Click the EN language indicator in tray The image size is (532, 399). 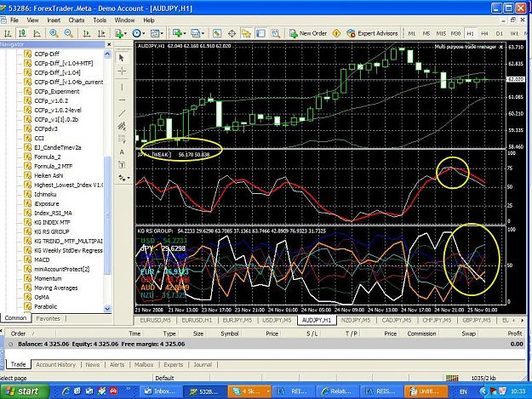[x=463, y=391]
